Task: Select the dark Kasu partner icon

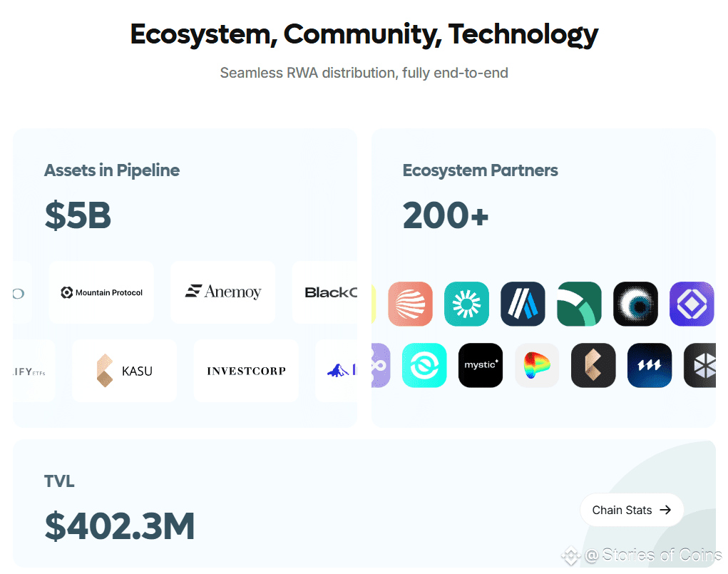Action: pos(593,365)
